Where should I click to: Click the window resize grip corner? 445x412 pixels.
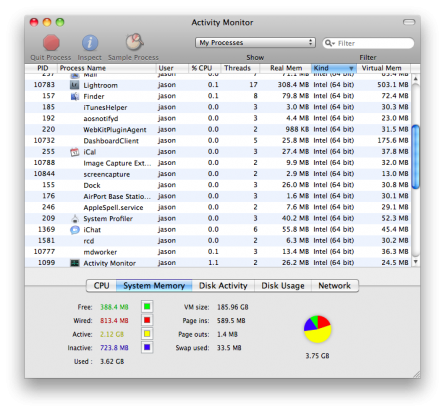pyautogui.click(x=417, y=374)
